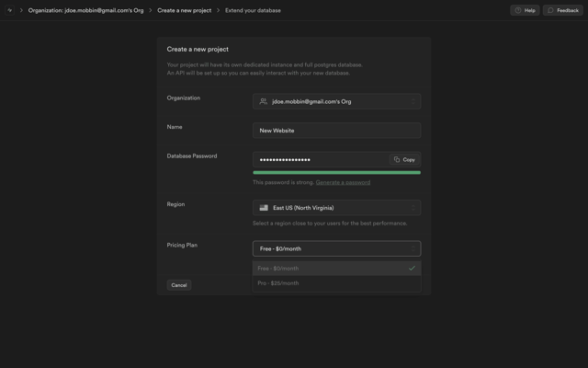Viewport: 588px width, 368px height.
Task: Click the green password strength bar
Action: pyautogui.click(x=337, y=173)
